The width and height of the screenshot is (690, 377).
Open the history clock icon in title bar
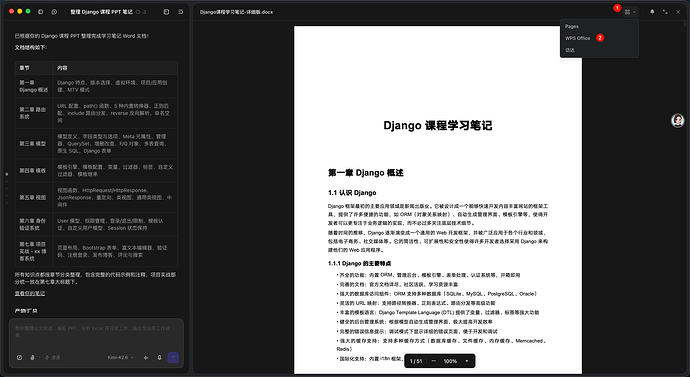54,12
